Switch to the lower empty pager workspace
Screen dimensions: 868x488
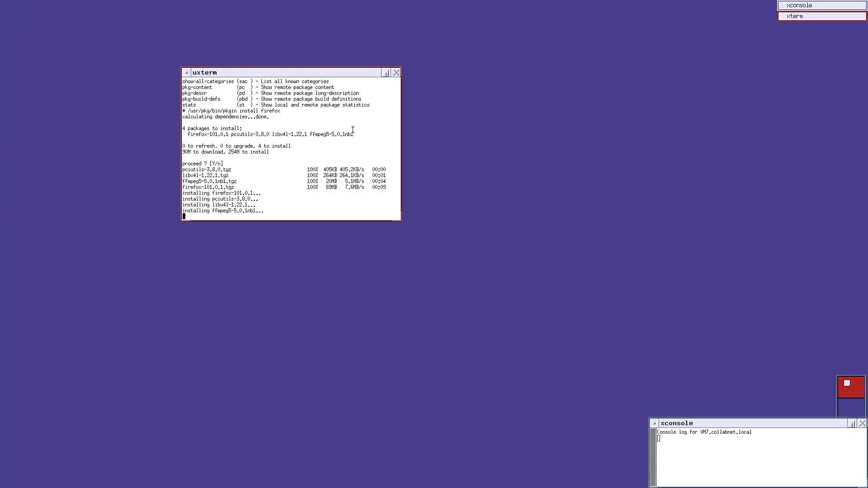click(x=851, y=407)
